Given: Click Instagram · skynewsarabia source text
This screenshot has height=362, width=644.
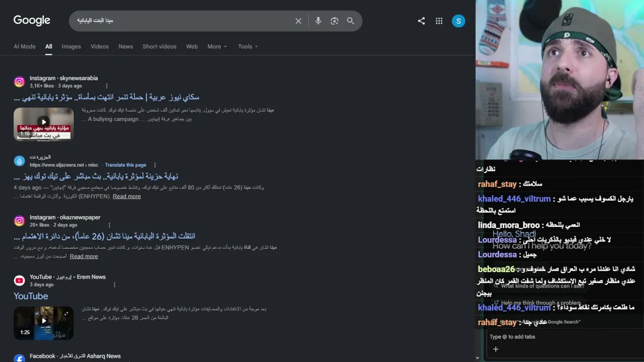Looking at the screenshot, I should (64, 78).
